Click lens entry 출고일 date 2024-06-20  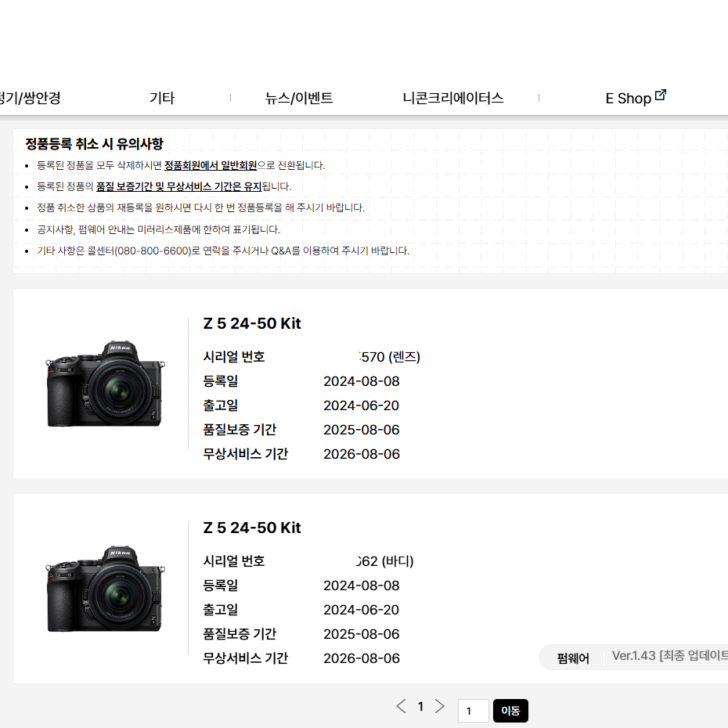click(361, 405)
